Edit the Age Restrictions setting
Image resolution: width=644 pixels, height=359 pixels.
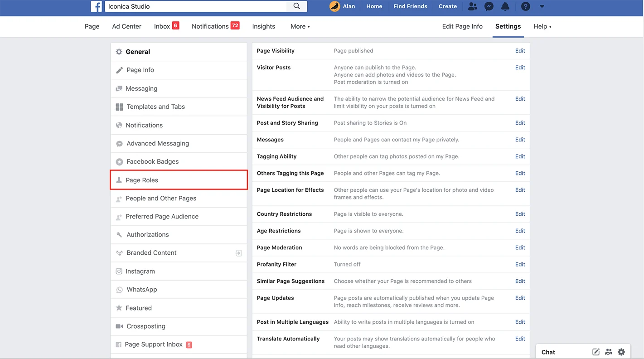520,231
